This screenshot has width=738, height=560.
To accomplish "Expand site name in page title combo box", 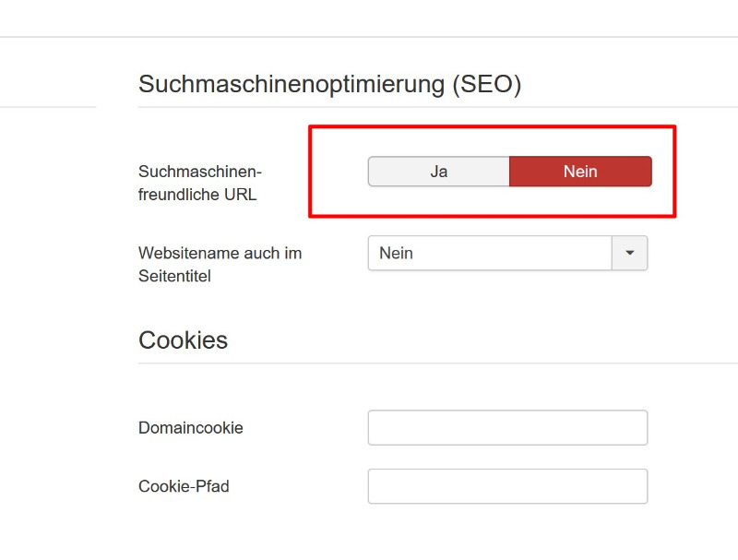I will [x=508, y=253].
